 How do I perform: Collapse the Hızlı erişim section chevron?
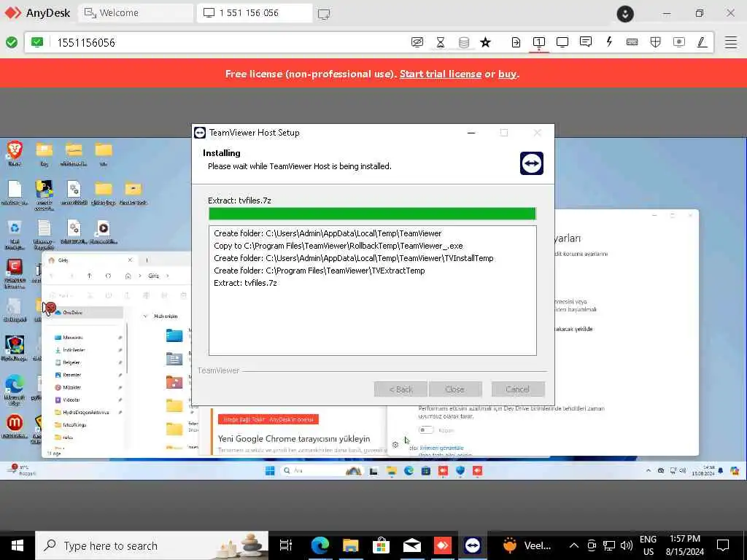tap(145, 316)
